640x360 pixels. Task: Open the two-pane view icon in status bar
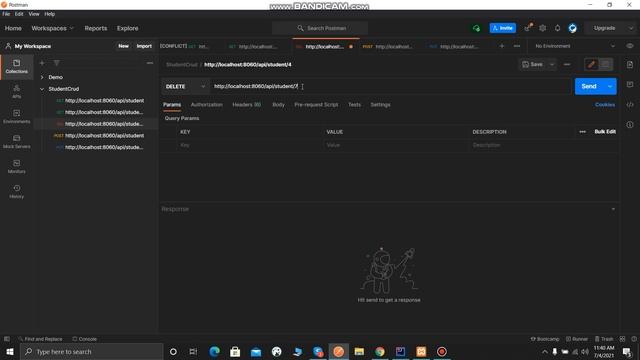pyautogui.click(x=622, y=339)
